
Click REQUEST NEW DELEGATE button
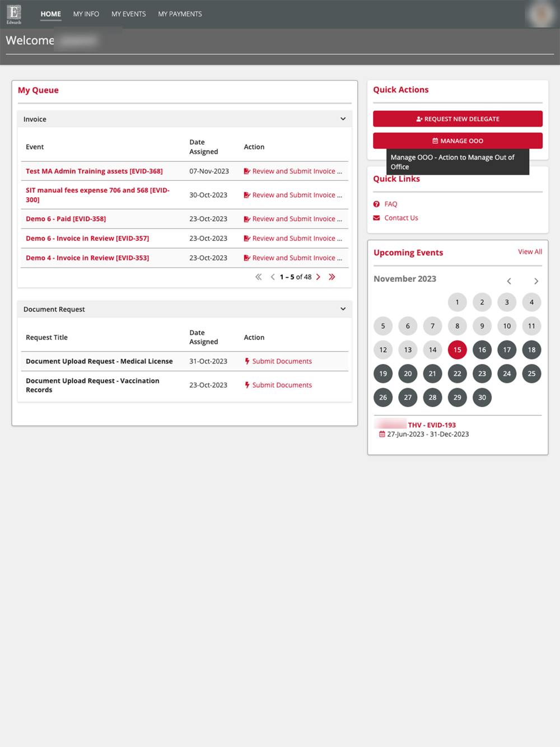458,119
